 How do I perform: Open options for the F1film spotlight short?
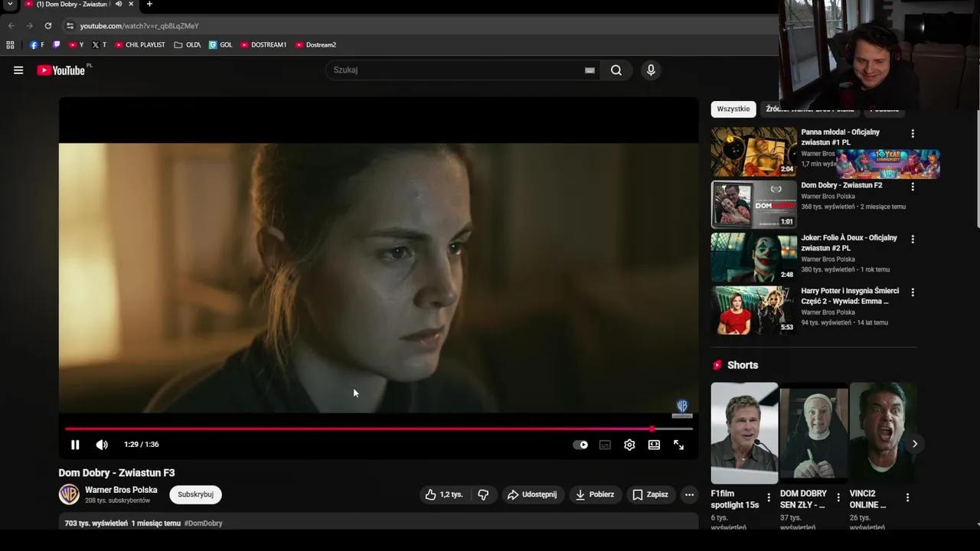(x=769, y=497)
